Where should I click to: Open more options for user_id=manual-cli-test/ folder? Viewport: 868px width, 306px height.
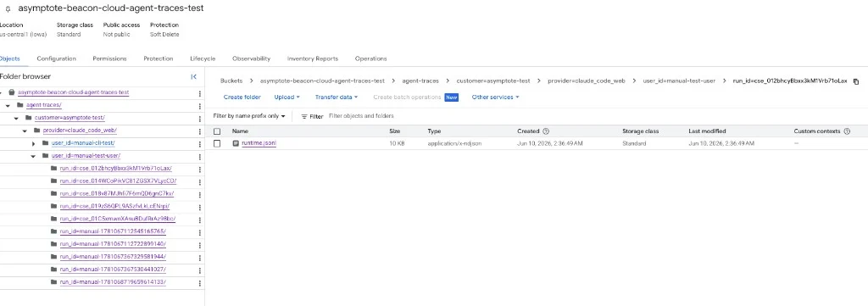point(200,143)
